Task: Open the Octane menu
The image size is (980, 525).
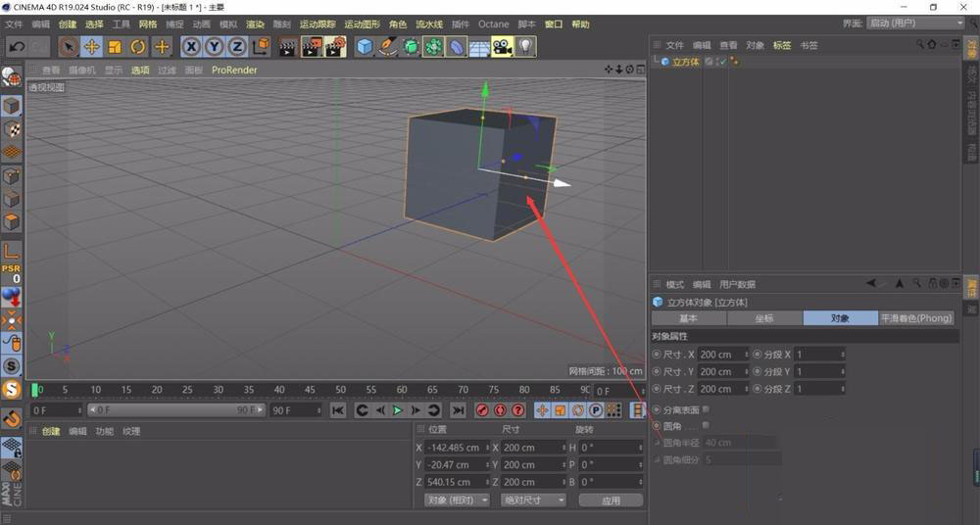Action: (493, 24)
